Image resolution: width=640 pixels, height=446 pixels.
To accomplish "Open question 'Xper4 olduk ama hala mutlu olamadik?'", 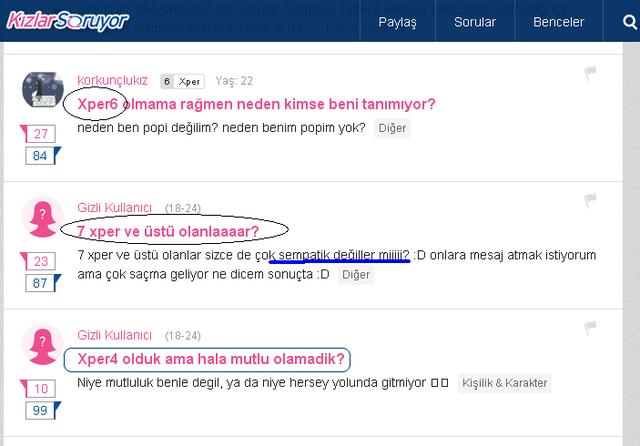I will click(211, 359).
